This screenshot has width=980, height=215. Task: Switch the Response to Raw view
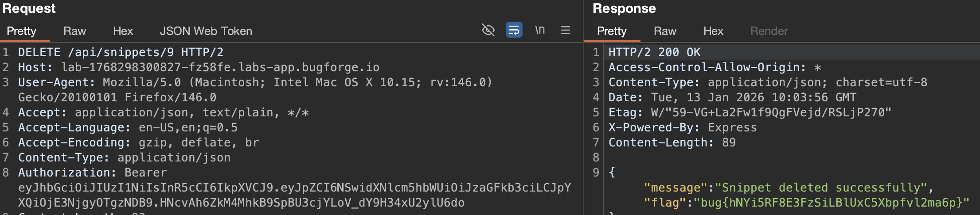pyautogui.click(x=665, y=31)
